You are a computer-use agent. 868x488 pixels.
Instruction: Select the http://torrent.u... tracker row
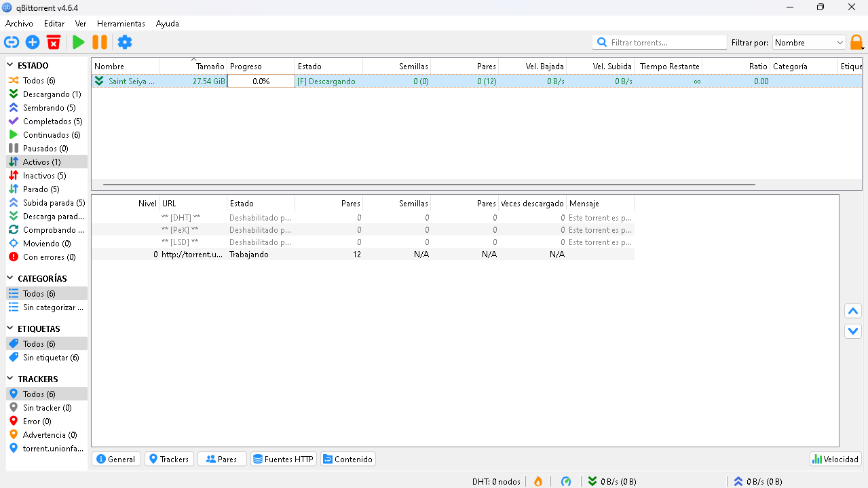click(x=363, y=255)
